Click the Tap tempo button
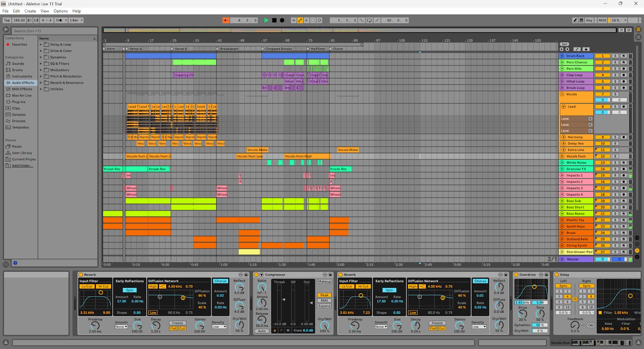Viewport: 644px width, 349px height. coord(7,20)
